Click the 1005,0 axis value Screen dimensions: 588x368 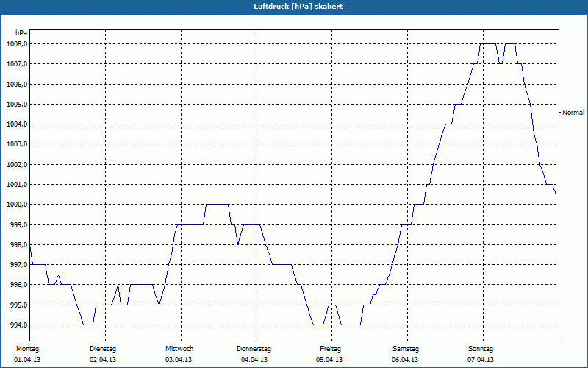(17, 104)
